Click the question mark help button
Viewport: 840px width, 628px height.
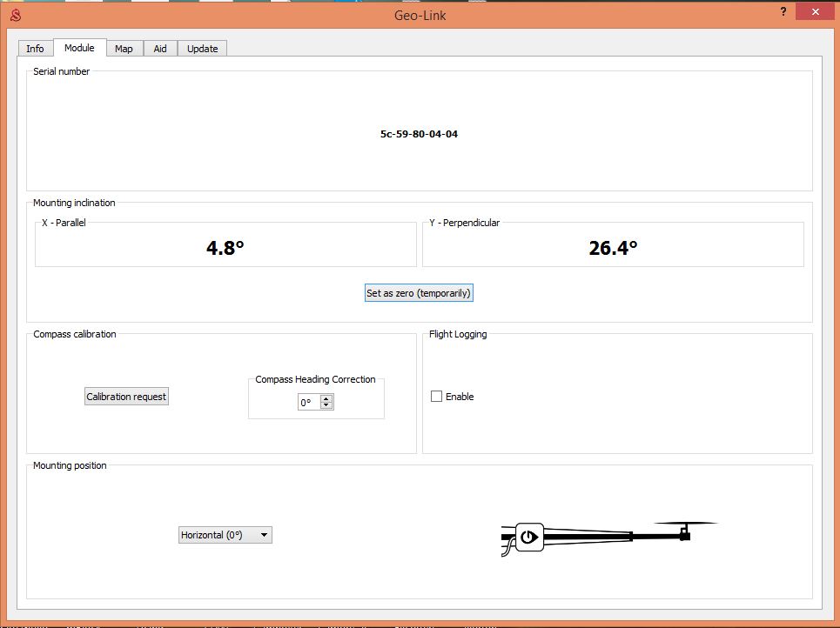(782, 11)
